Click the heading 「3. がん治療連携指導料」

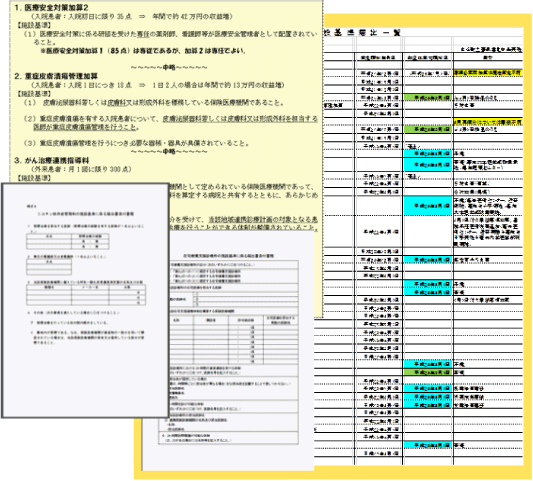[52, 160]
